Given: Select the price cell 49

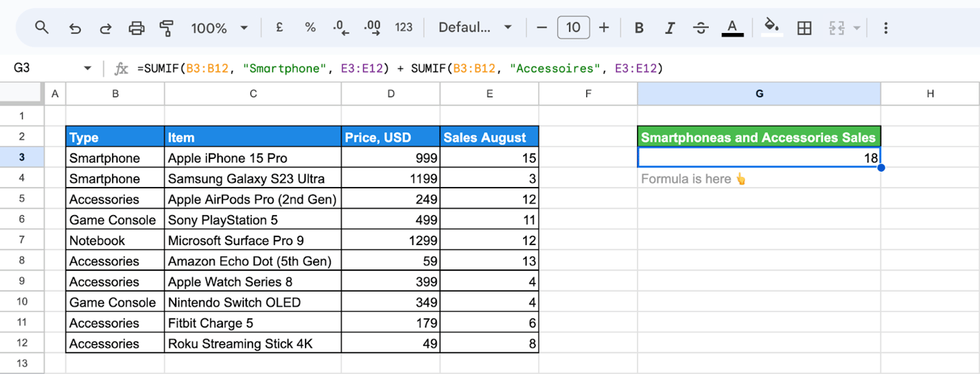Looking at the screenshot, I should point(391,343).
